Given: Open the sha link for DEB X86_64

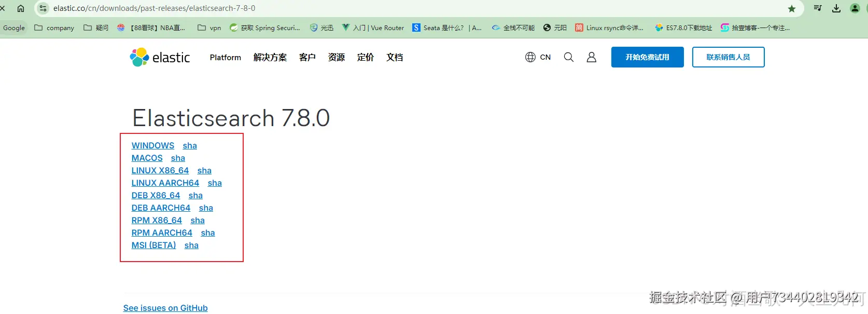Looking at the screenshot, I should pyautogui.click(x=195, y=196).
